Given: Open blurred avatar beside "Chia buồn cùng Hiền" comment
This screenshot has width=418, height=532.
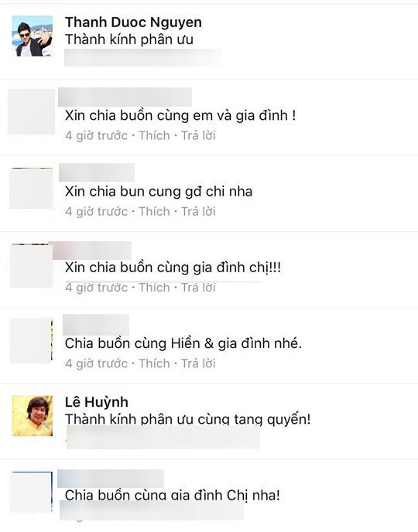Looking at the screenshot, I should (x=31, y=341).
